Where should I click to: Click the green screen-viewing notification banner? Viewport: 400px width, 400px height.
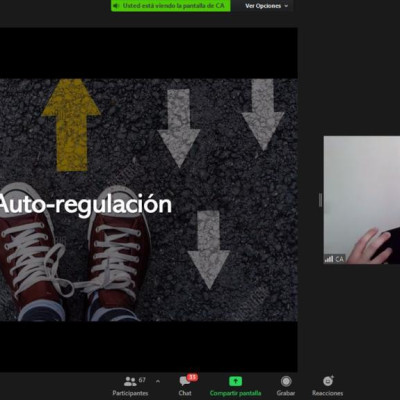(x=171, y=6)
